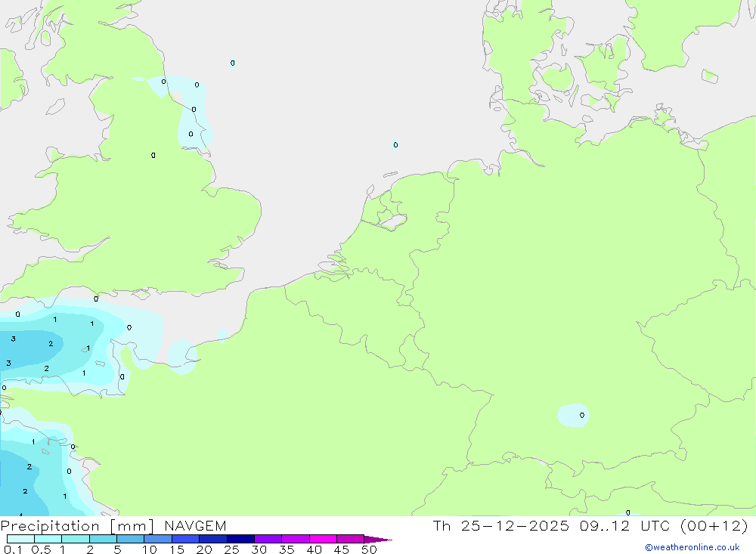Click the '(00+12)' forecast run text
This screenshot has height=554, width=756.
pyautogui.click(x=714, y=525)
